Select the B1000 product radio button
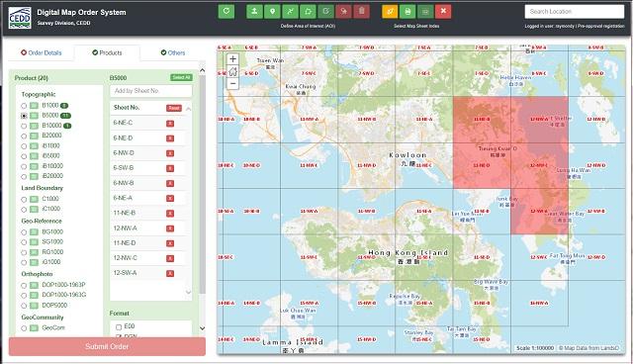 coord(24,106)
